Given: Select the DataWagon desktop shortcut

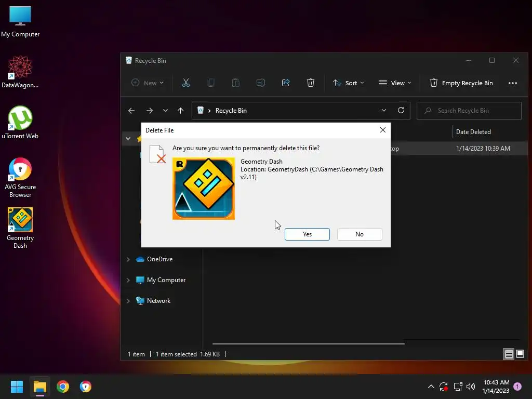Looking at the screenshot, I should tap(20, 72).
